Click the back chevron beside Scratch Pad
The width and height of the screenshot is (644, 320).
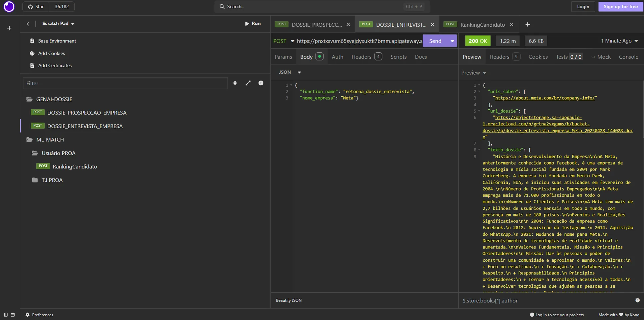click(x=28, y=24)
